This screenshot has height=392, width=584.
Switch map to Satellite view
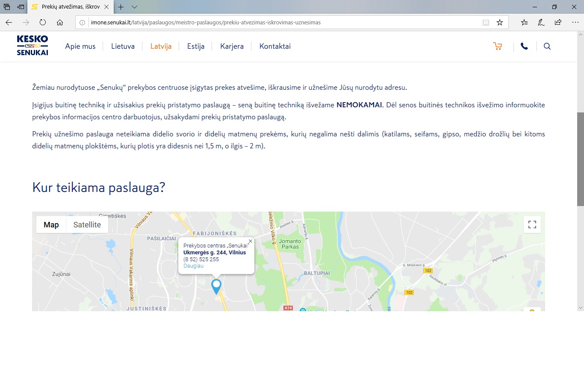[x=87, y=225]
